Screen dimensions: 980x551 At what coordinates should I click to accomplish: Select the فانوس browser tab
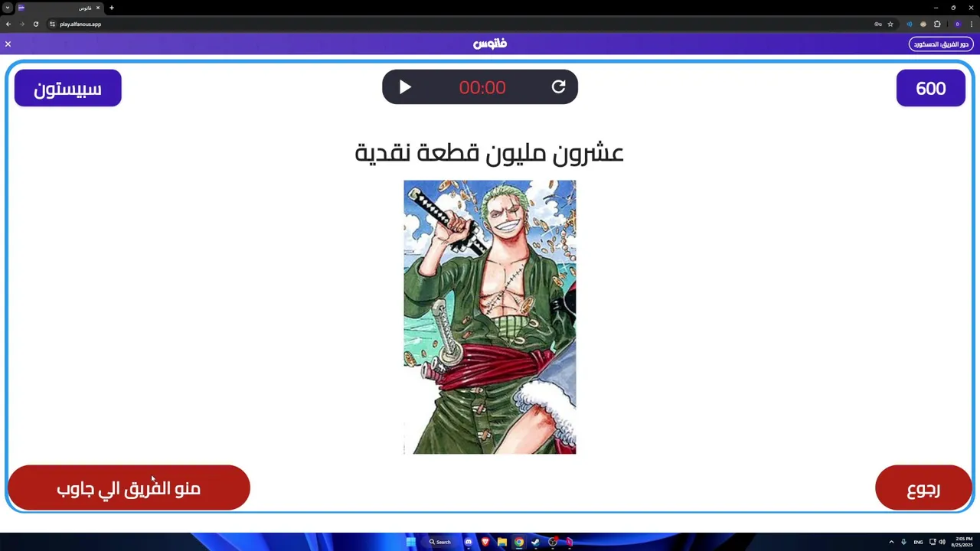(57, 8)
